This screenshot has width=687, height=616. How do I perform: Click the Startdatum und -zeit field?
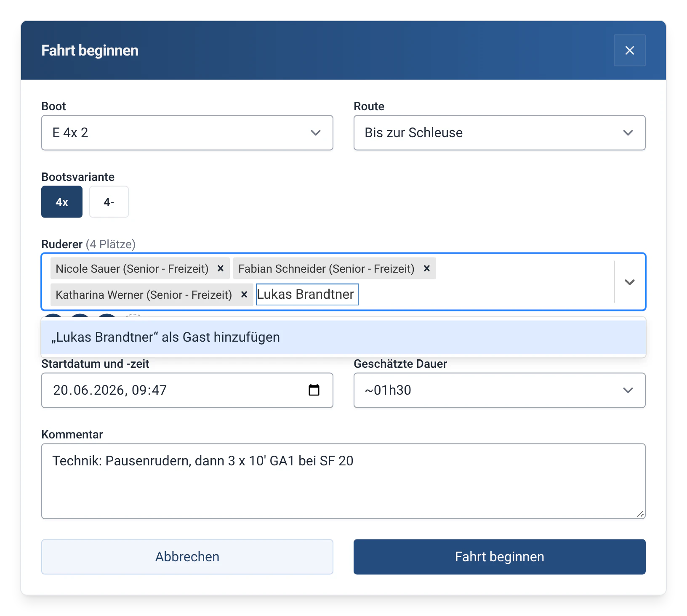pyautogui.click(x=187, y=390)
